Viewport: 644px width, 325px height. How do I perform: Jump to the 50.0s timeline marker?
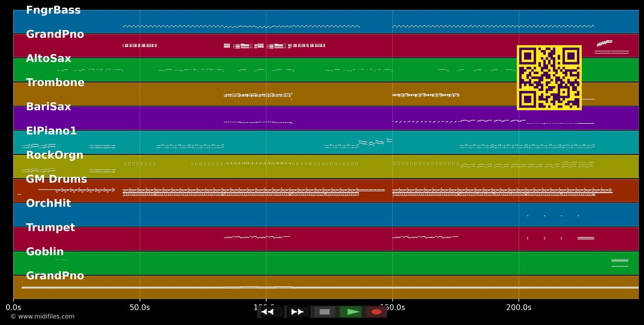pos(140,307)
